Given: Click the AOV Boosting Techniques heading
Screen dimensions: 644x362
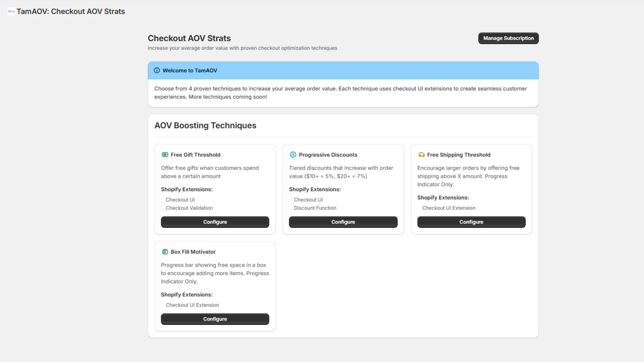Looking at the screenshot, I should click(205, 125).
